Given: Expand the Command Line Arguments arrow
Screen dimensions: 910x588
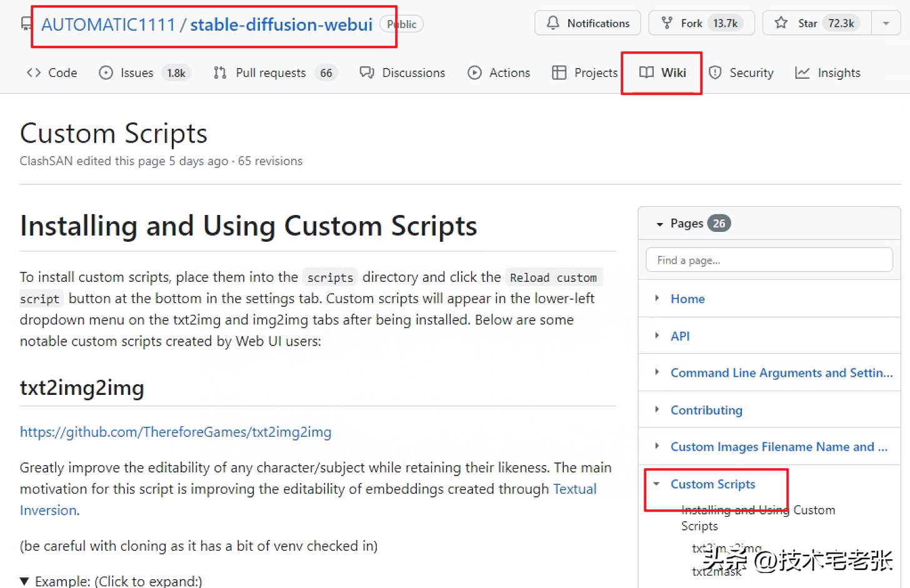Looking at the screenshot, I should point(657,372).
